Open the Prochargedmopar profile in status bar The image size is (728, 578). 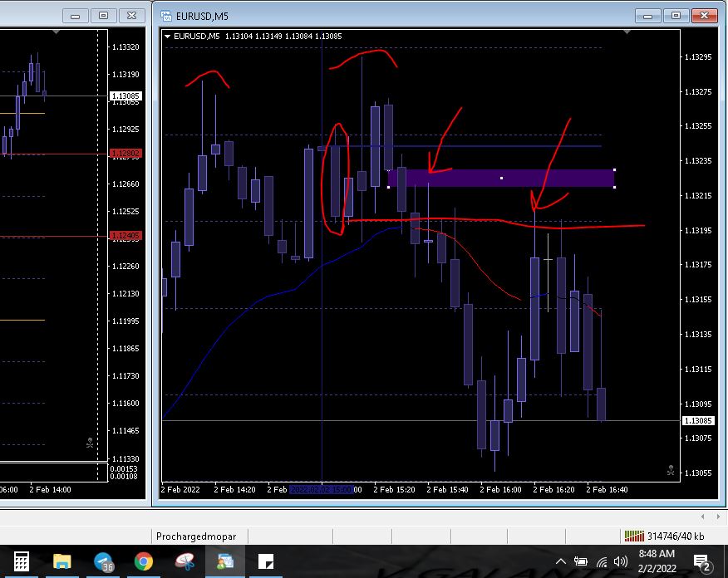(196, 536)
